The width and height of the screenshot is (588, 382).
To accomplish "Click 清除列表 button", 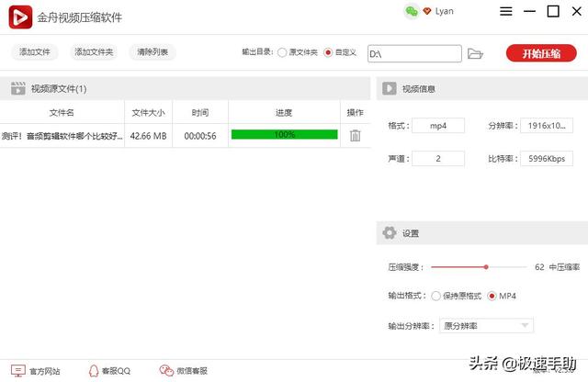I will (x=153, y=51).
